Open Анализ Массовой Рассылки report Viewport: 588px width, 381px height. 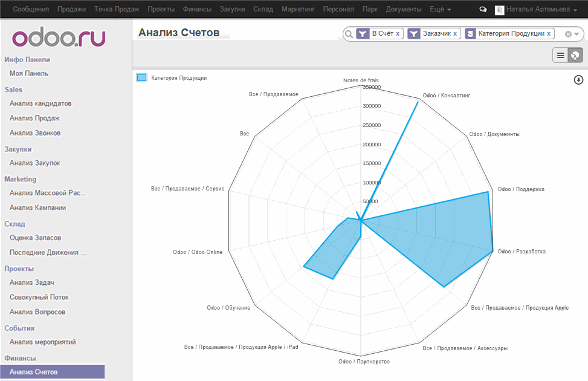48,193
